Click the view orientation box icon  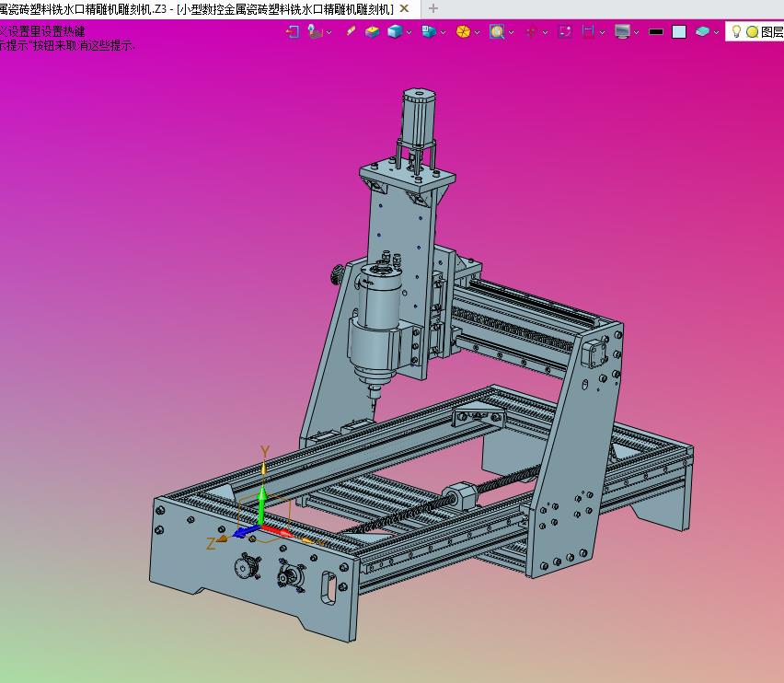click(429, 32)
